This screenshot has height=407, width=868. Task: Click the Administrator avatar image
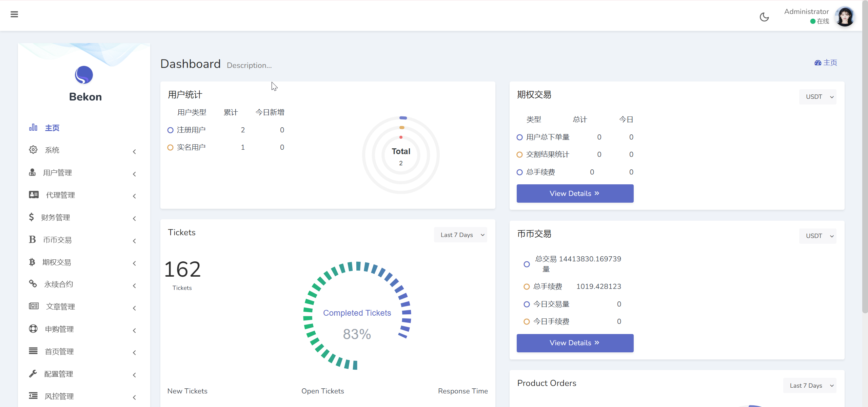tap(845, 16)
